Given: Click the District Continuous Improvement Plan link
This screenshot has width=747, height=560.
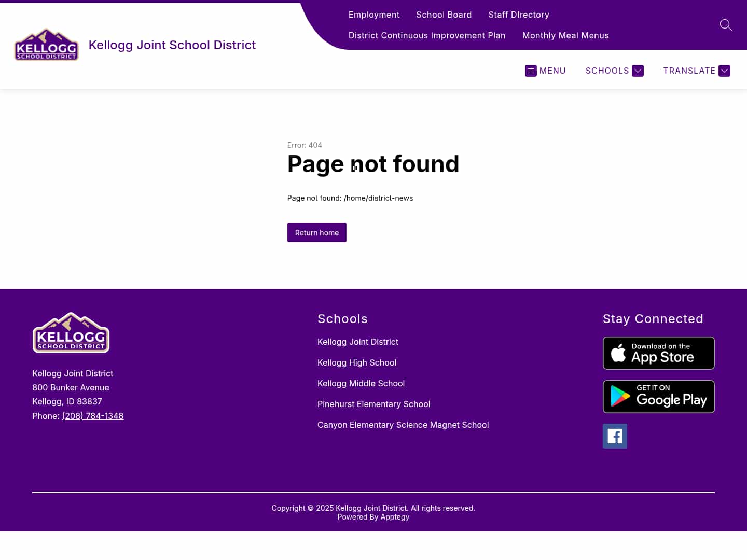Looking at the screenshot, I should click(427, 35).
